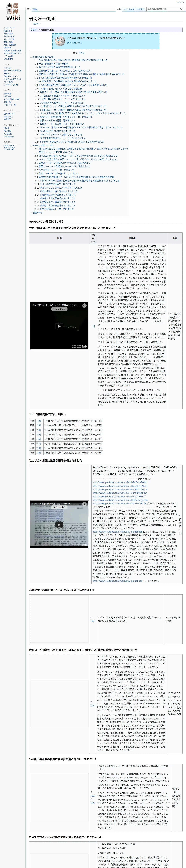
Task: Open reference link *[9] in 詳細不明動画 table
Action: pyautogui.click(x=39, y=453)
